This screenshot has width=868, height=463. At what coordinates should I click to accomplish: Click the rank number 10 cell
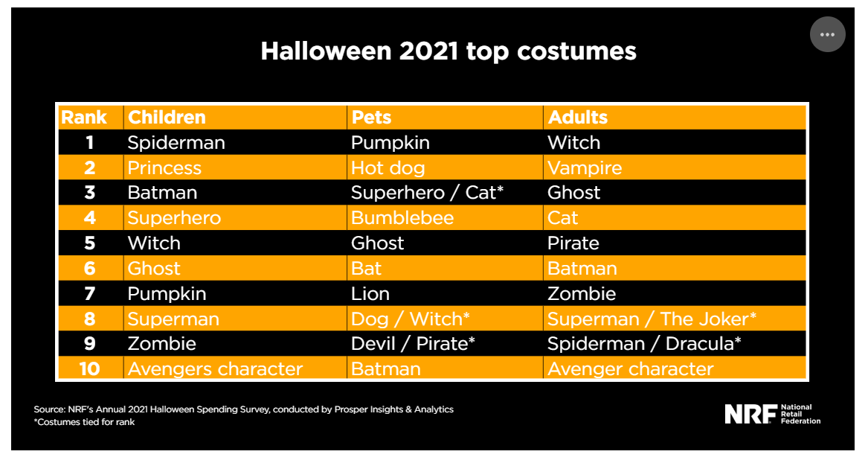pos(89,368)
